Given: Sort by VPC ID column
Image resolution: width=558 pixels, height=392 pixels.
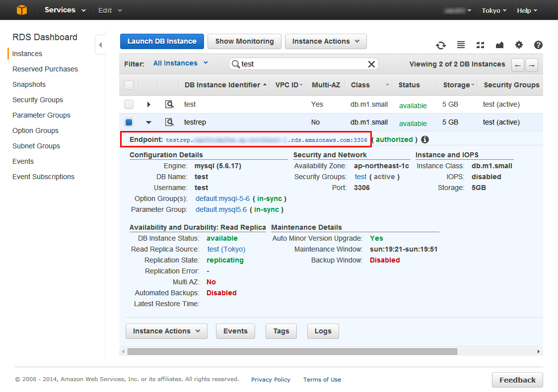Looking at the screenshot, I should click(x=289, y=85).
